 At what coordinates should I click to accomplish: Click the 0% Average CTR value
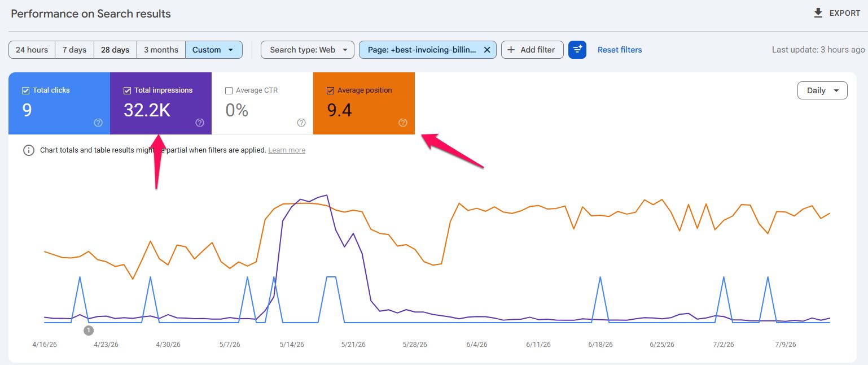point(237,110)
